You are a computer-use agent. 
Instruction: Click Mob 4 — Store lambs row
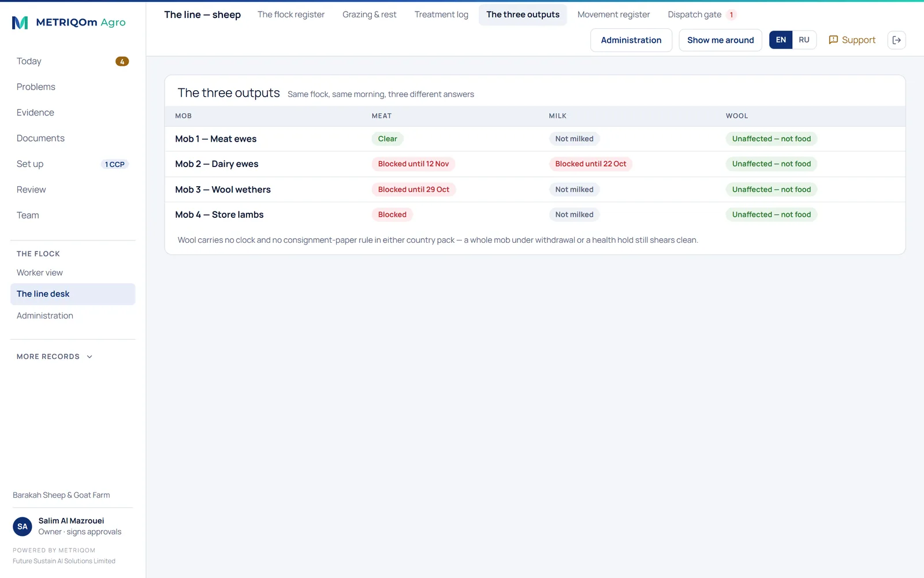(x=535, y=214)
